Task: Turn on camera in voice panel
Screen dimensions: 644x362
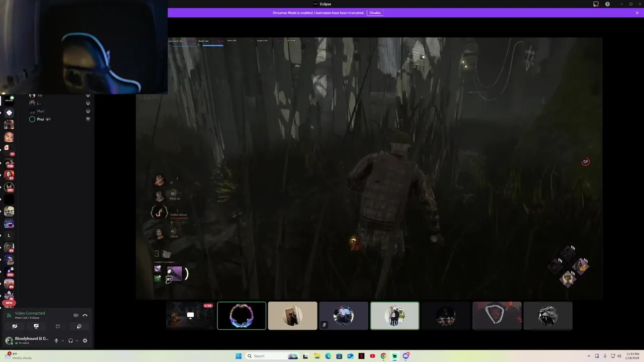Action: pyautogui.click(x=15, y=326)
